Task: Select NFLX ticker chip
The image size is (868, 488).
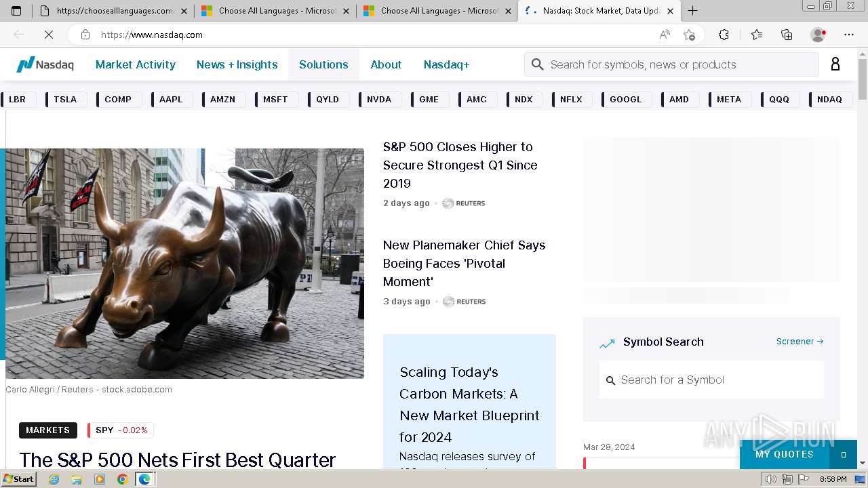Action: [x=571, y=99]
